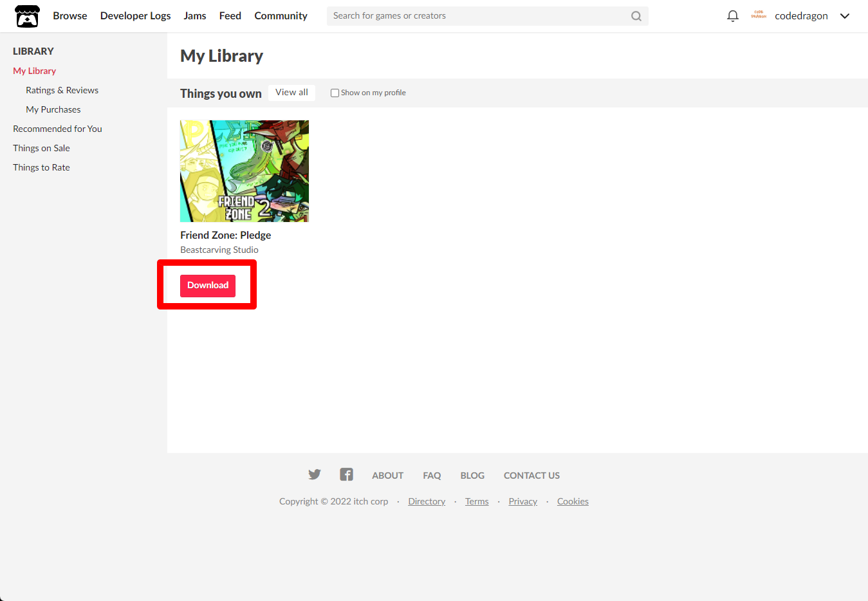Open the Cookies footer link
This screenshot has height=601, width=868.
(x=573, y=501)
